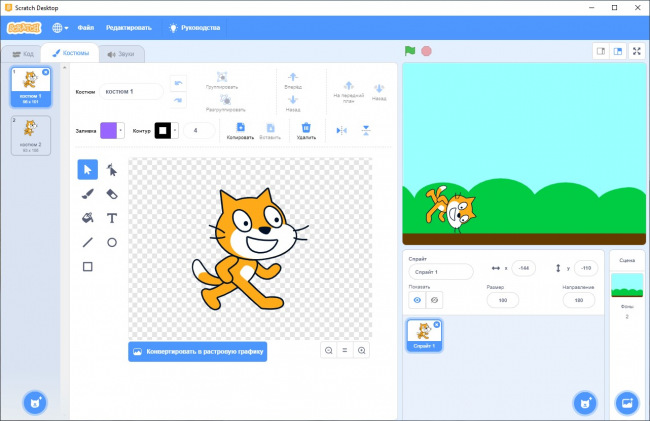Image resolution: width=650 pixels, height=421 pixels.
Task: Activate the Line tool
Action: (87, 242)
